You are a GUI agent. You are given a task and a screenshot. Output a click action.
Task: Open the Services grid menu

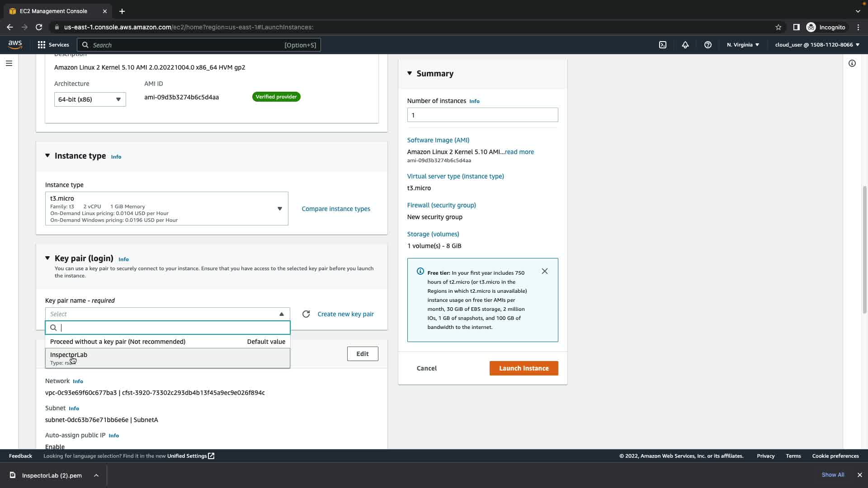(53, 45)
